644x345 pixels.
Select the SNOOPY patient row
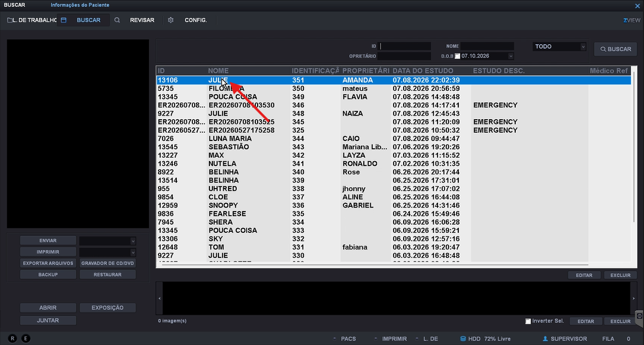click(394, 206)
